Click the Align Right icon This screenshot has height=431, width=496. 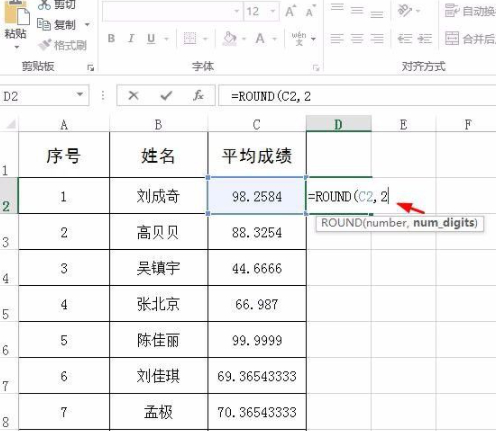pyautogui.click(x=377, y=39)
